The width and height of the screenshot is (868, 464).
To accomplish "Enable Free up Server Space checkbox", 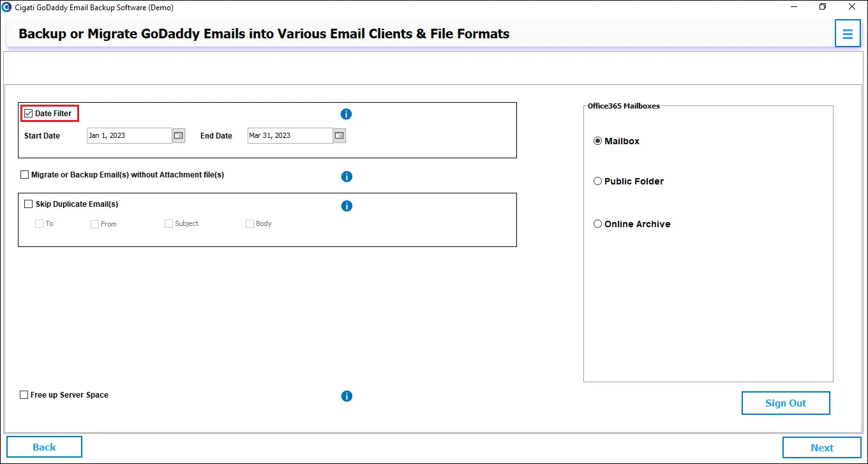I will (x=24, y=395).
